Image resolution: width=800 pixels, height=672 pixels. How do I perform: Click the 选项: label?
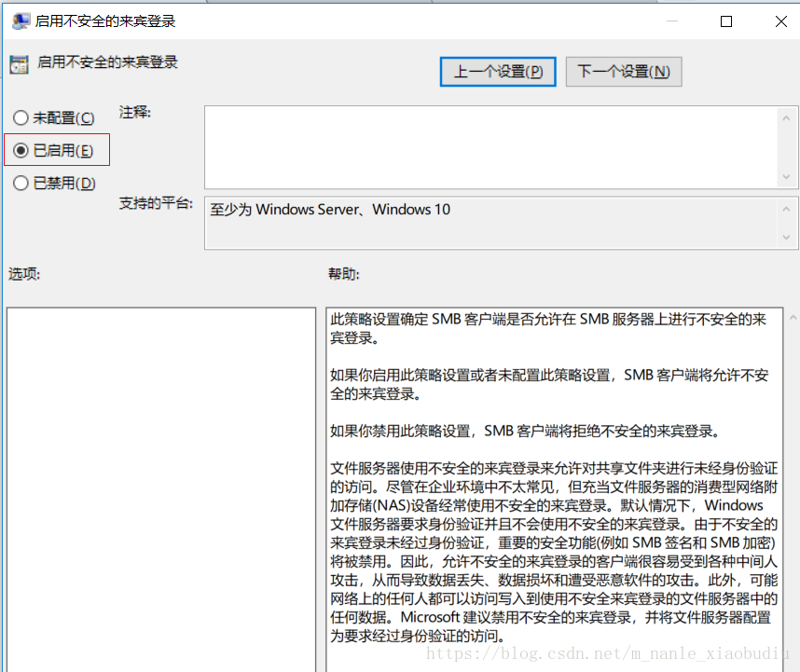pos(24,274)
